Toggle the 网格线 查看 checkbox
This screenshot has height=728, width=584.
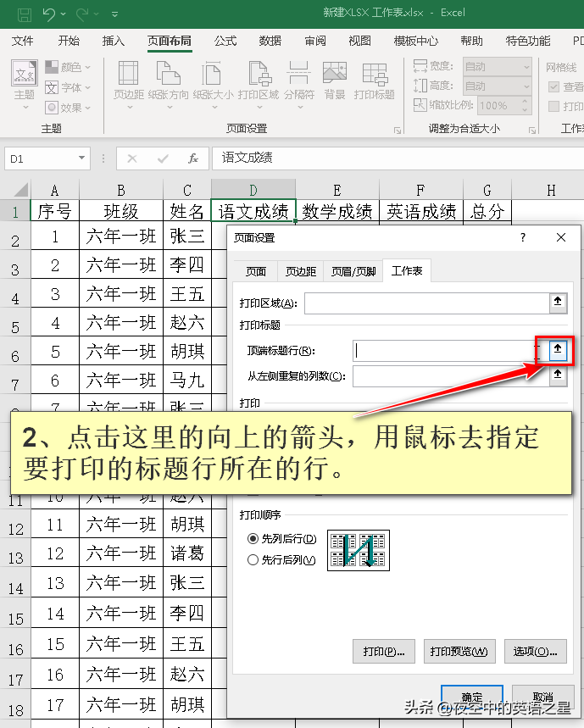(553, 86)
